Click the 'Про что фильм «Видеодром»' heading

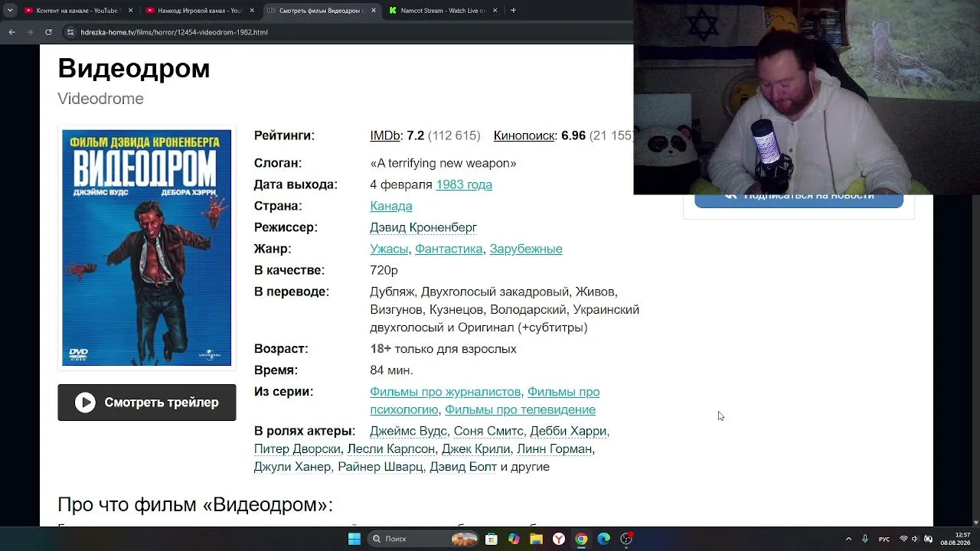click(195, 505)
